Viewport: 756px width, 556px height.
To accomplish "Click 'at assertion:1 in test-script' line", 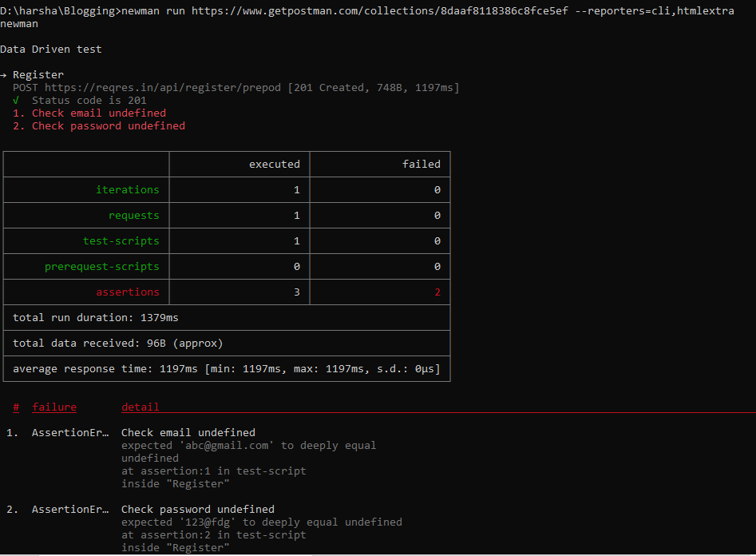I will [214, 471].
